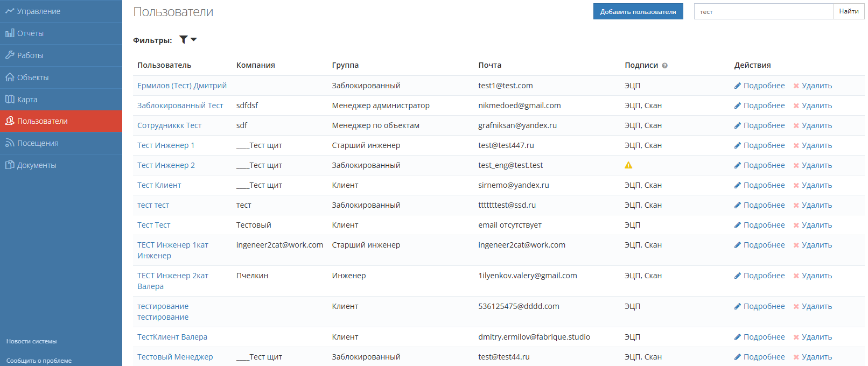Focus the search field containing тест

click(763, 11)
